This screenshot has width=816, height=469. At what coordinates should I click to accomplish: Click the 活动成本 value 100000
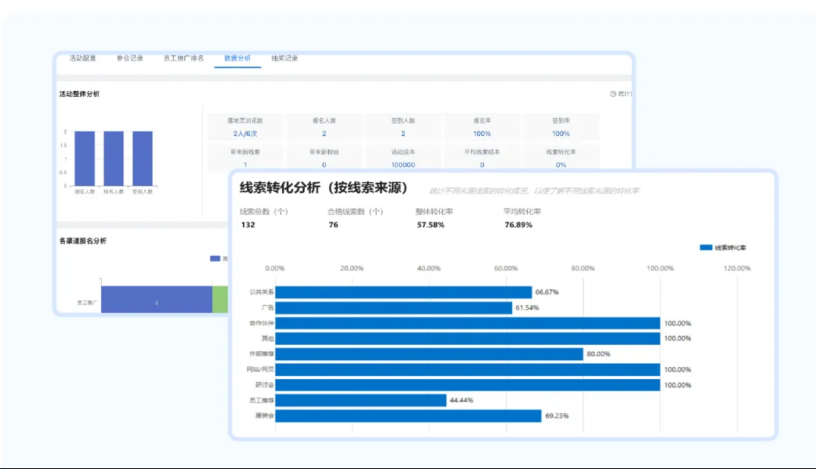403,164
